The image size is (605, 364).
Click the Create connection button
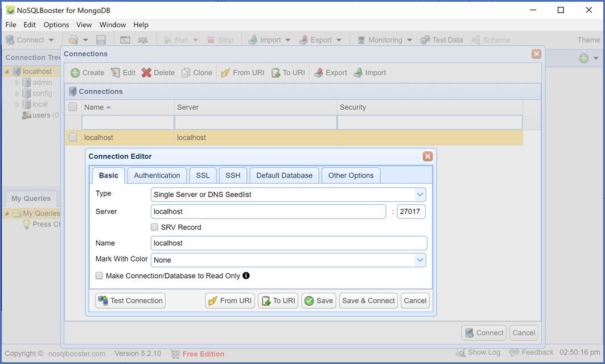click(x=87, y=72)
